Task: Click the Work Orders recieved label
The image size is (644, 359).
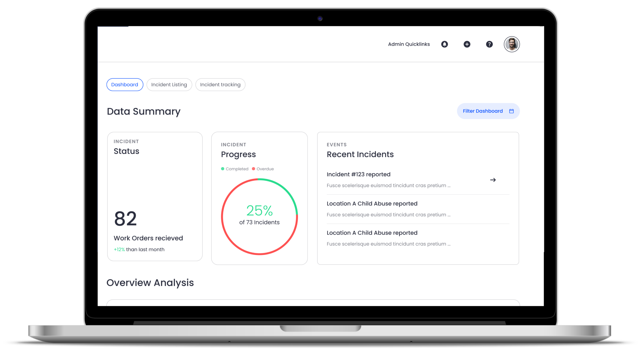Action: pyautogui.click(x=148, y=238)
